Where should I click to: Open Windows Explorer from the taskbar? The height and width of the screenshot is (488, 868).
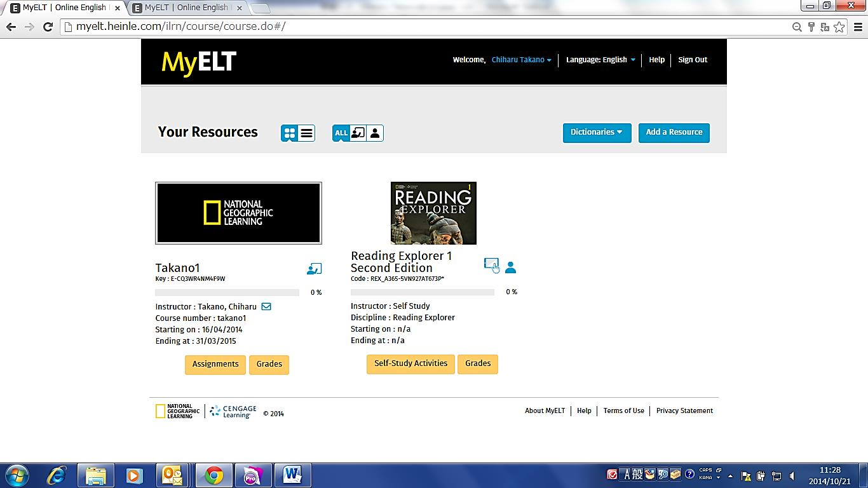pyautogui.click(x=96, y=475)
